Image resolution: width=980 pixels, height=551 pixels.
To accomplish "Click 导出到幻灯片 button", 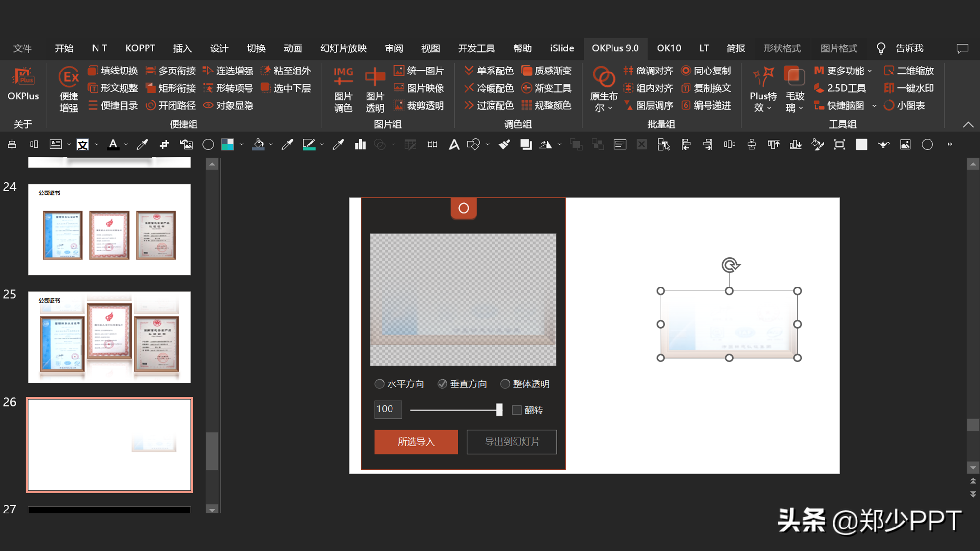I will [x=512, y=442].
